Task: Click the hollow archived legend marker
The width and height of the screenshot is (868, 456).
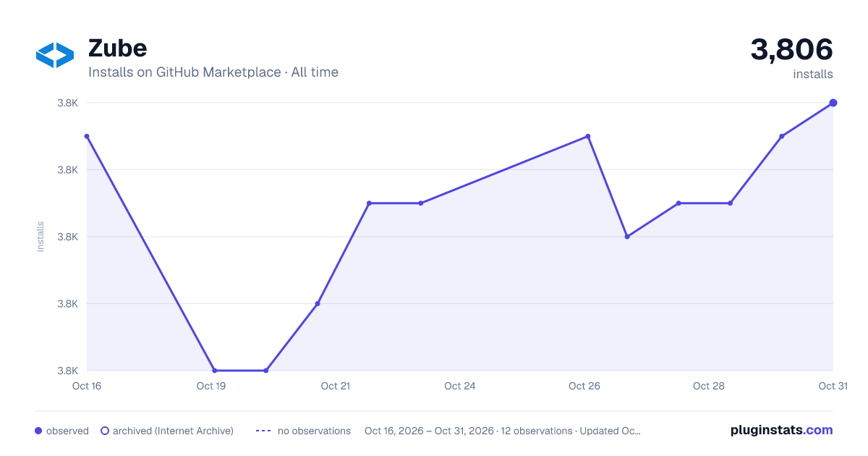Action: 105,431
